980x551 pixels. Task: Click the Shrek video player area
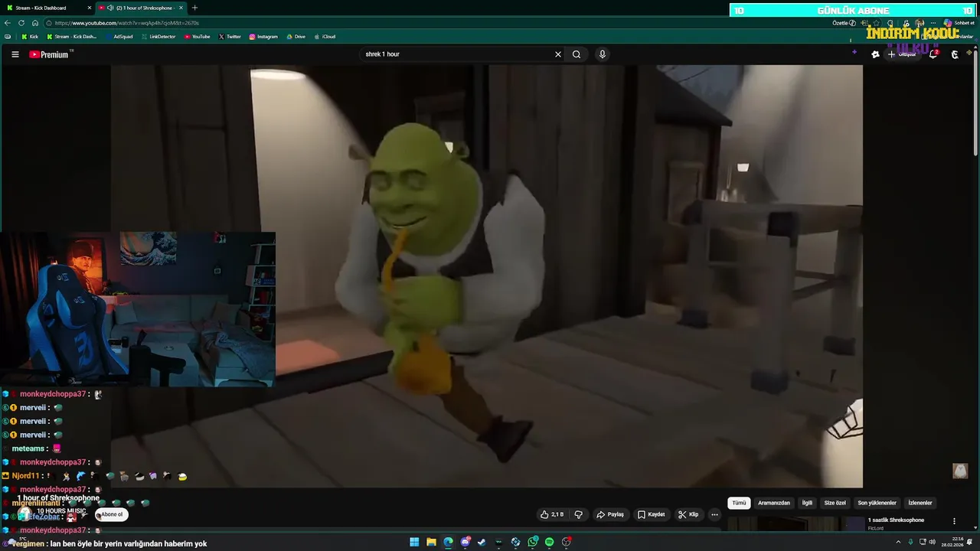pos(487,275)
